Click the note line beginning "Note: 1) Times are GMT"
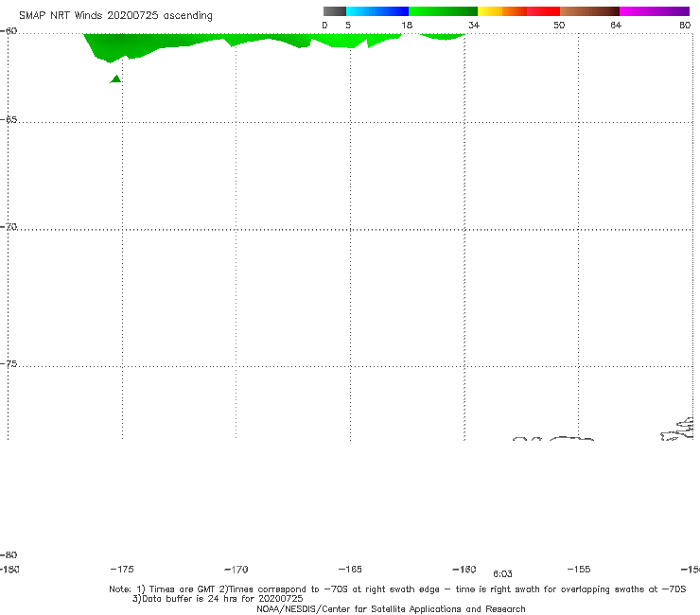Screen dimensions: 700x615 (x=397, y=589)
